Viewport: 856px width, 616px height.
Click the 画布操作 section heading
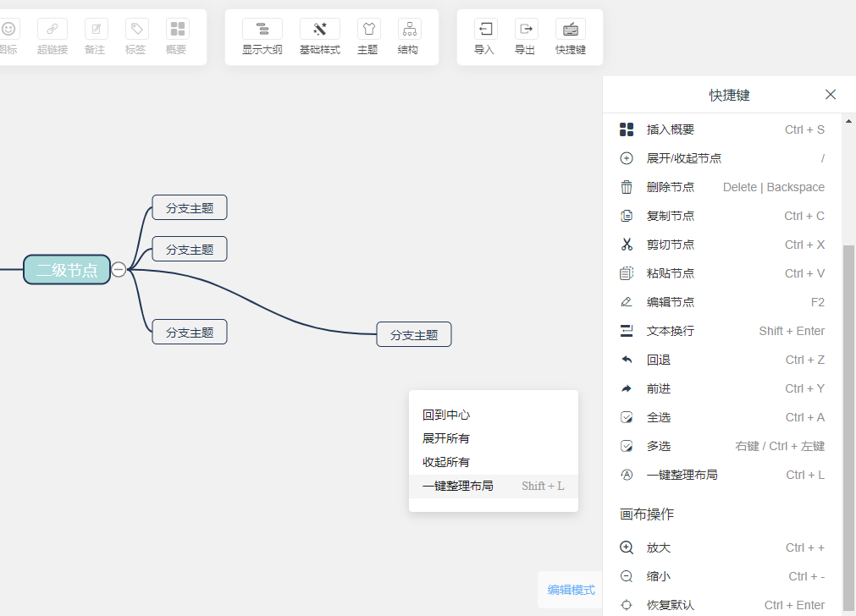pos(647,514)
